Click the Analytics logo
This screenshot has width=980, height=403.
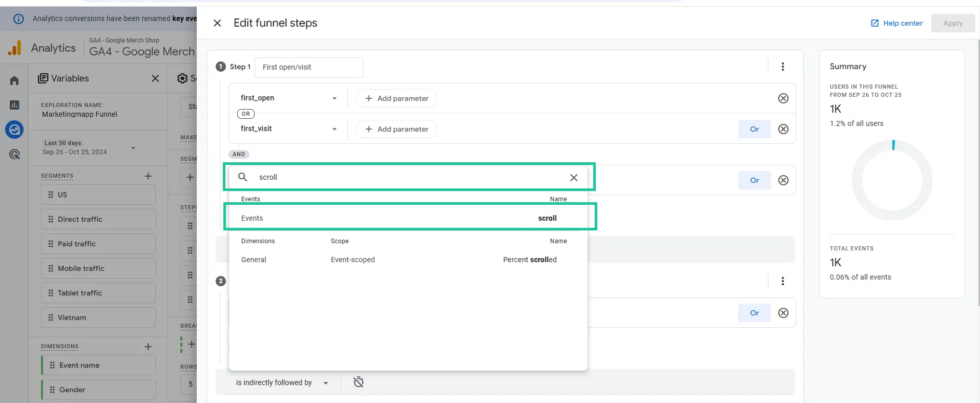15,48
